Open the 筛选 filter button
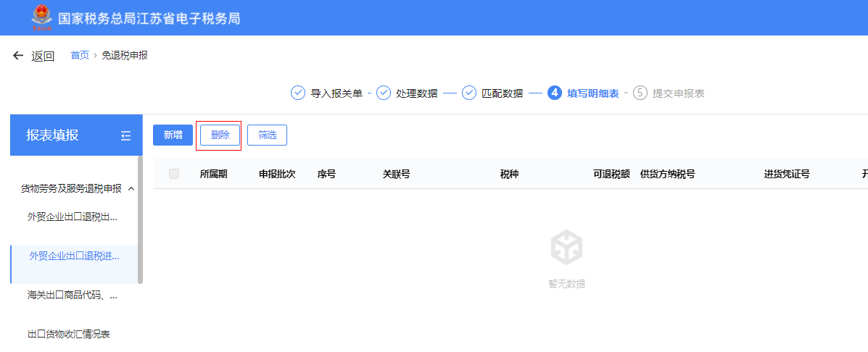The width and height of the screenshot is (868, 352). 267,135
